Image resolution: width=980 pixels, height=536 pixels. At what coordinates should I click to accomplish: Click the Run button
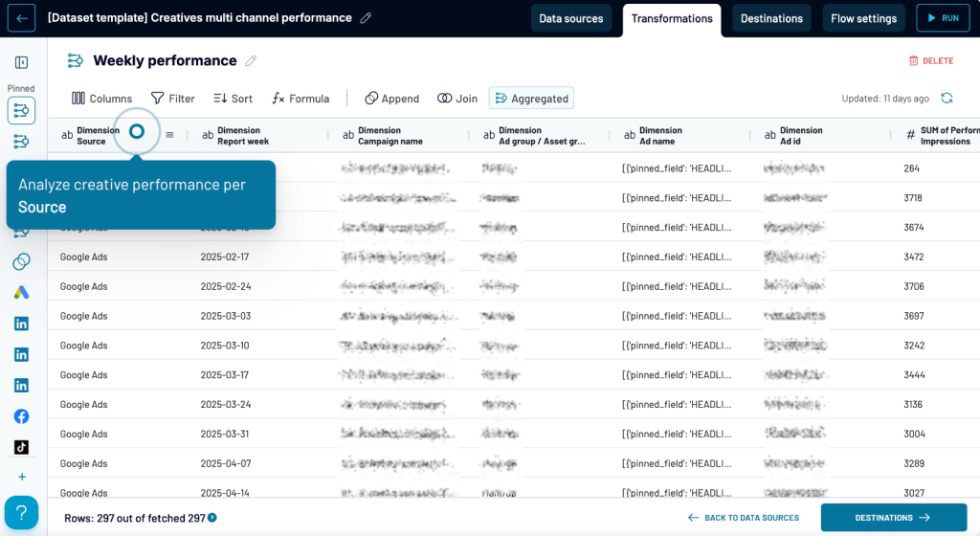[942, 18]
